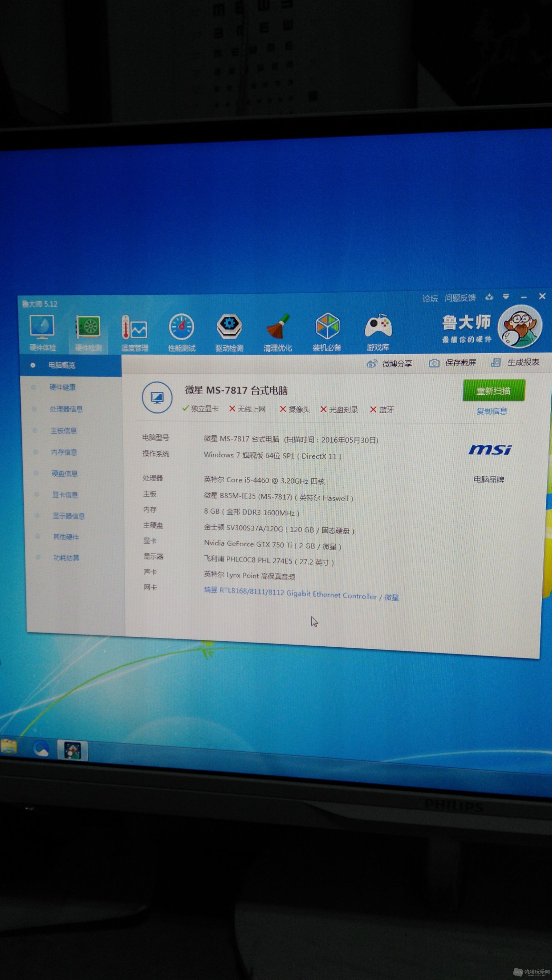This screenshot has height=980, width=552.
Task: Click the 微星 MS-7817 台式电脑 heading
Action: 236,390
